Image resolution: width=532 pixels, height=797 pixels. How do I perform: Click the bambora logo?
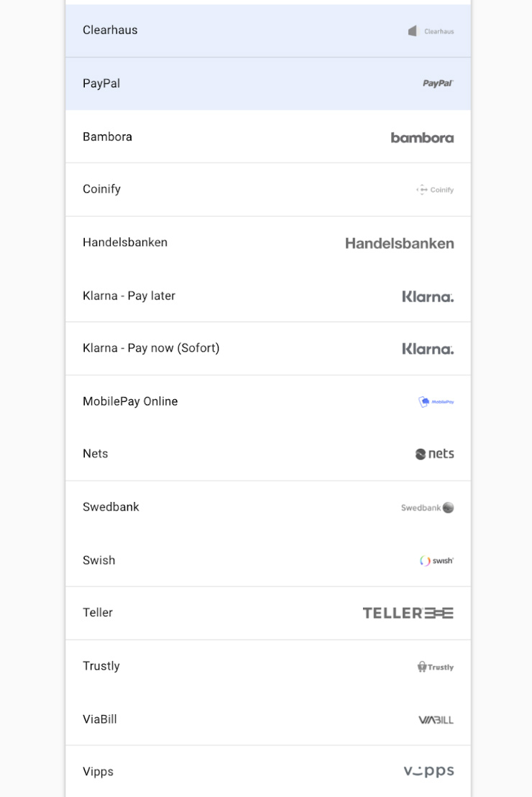pos(422,137)
